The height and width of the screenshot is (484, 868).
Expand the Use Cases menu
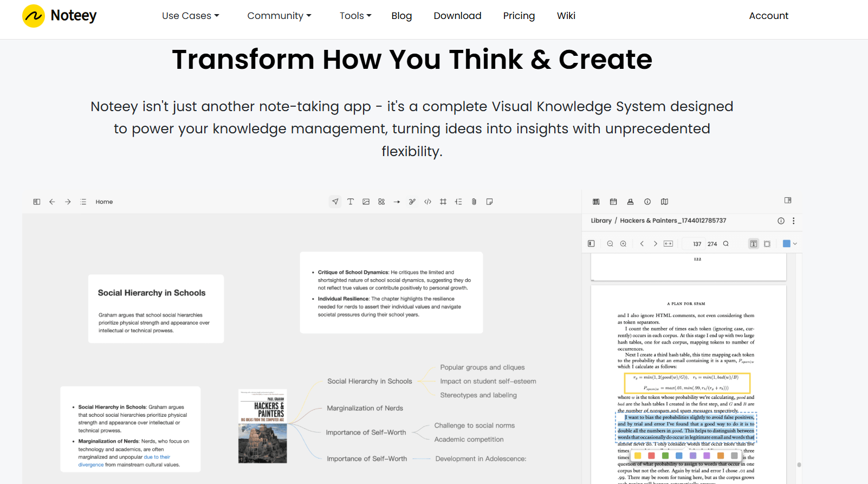[191, 16]
